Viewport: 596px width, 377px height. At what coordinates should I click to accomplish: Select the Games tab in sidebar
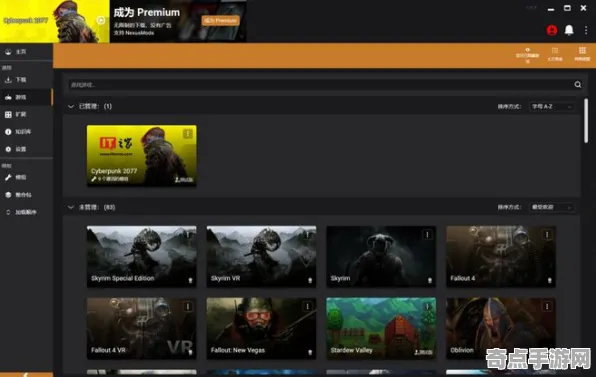click(x=26, y=97)
